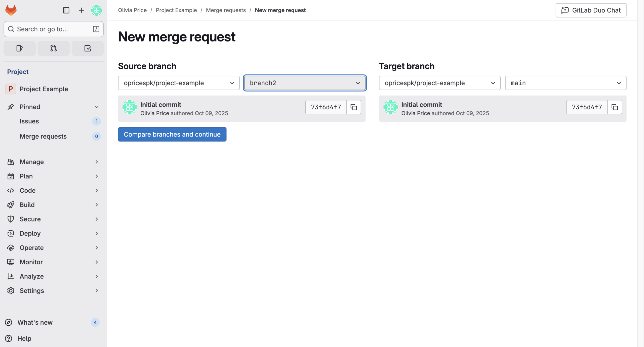The image size is (644, 347).
Task: Click the GitLab fox logo
Action: click(11, 10)
